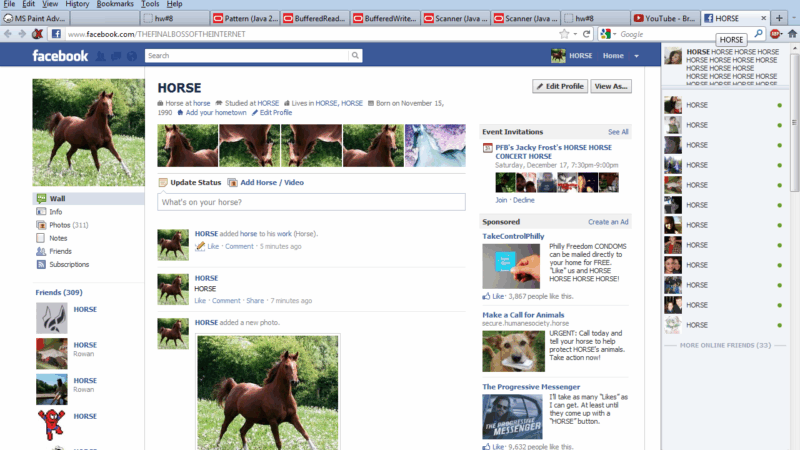The width and height of the screenshot is (800, 450).
Task: Click the thumbs-up icon under TakeControlPhilly ad
Action: click(x=486, y=296)
